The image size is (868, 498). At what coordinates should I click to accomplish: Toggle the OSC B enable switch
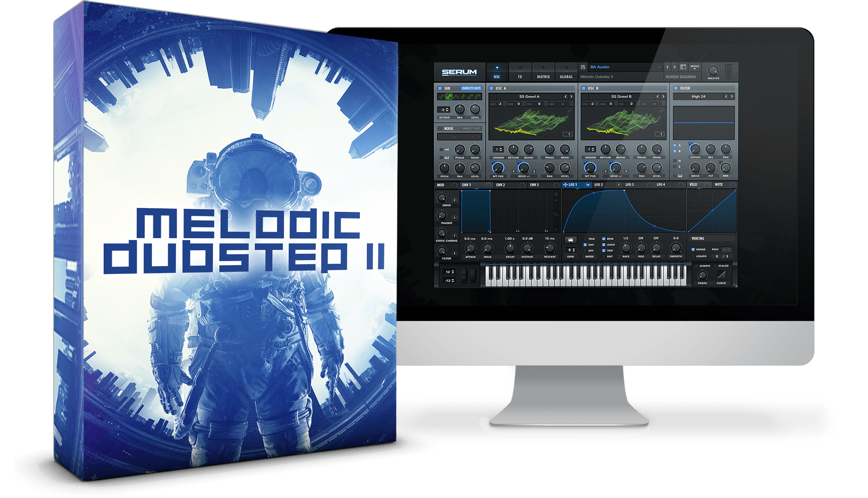[x=583, y=88]
